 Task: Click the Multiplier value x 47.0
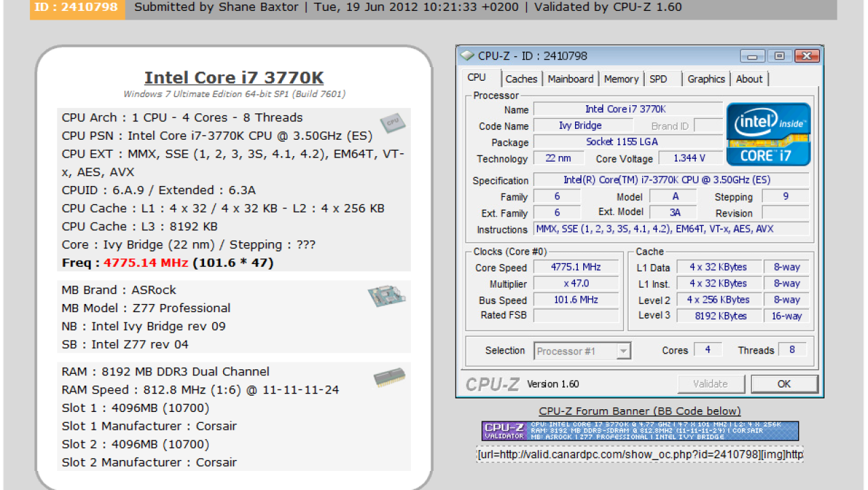click(576, 284)
